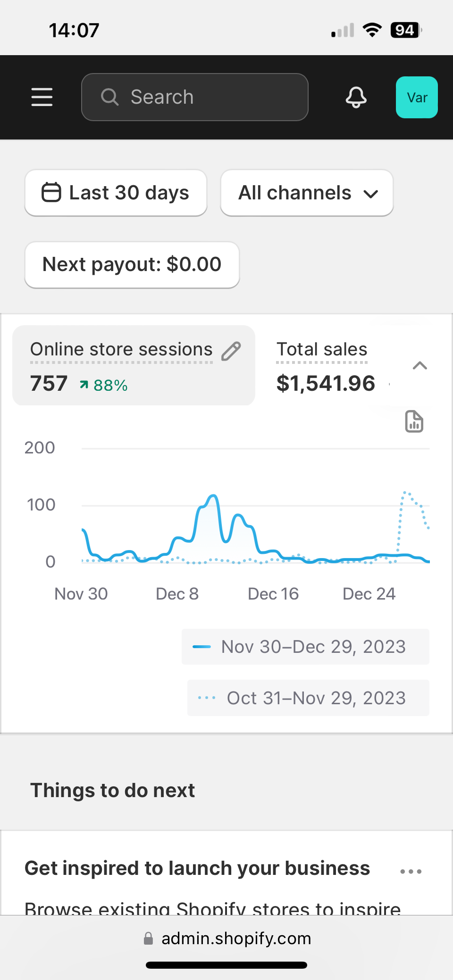Viewport: 453px width, 980px height.
Task: Tap the calendar icon on date filter
Action: [51, 192]
